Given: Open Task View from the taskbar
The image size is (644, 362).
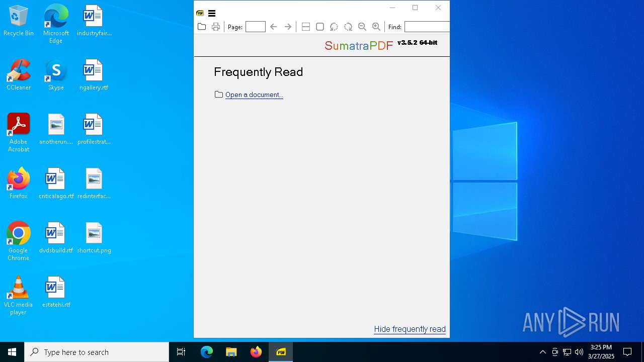Looking at the screenshot, I should [x=181, y=352].
